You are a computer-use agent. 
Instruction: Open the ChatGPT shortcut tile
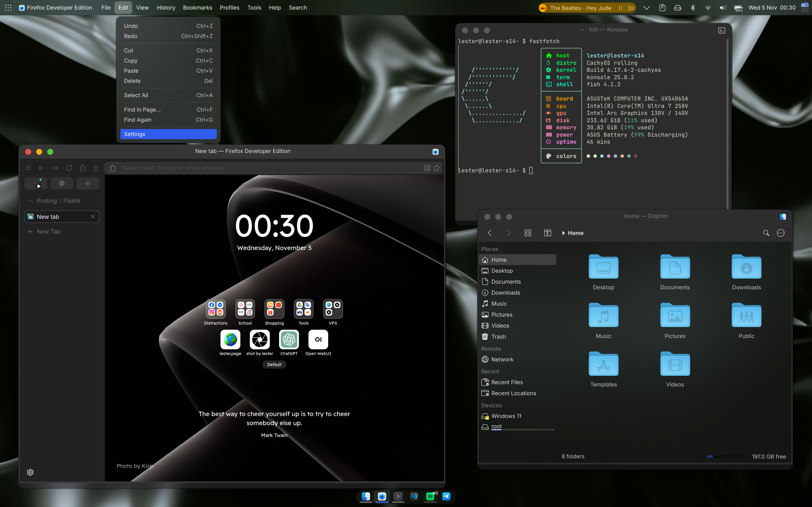pyautogui.click(x=288, y=340)
